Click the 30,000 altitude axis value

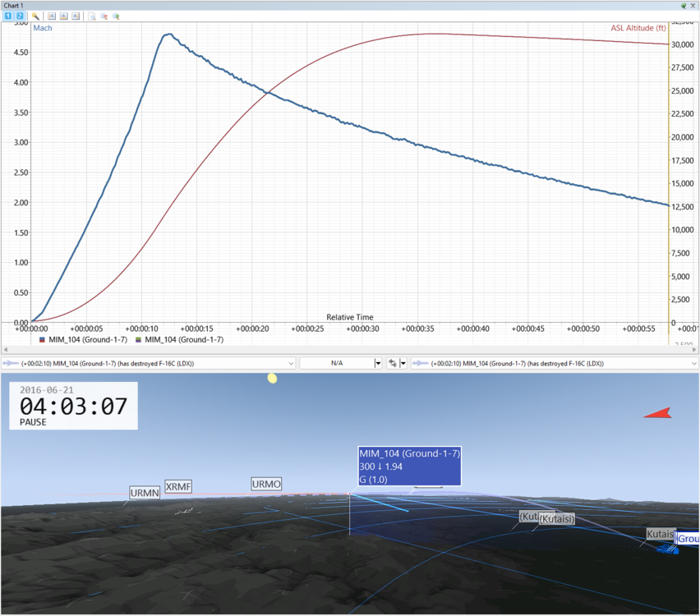click(683, 44)
